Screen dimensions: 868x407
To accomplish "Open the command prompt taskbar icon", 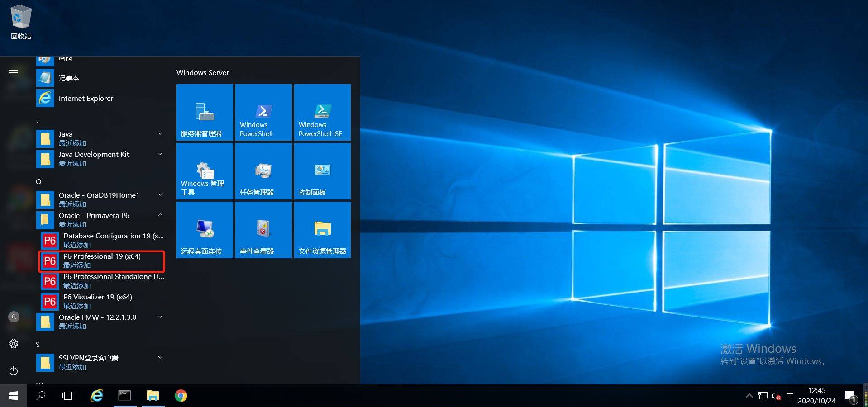I will coord(124,396).
